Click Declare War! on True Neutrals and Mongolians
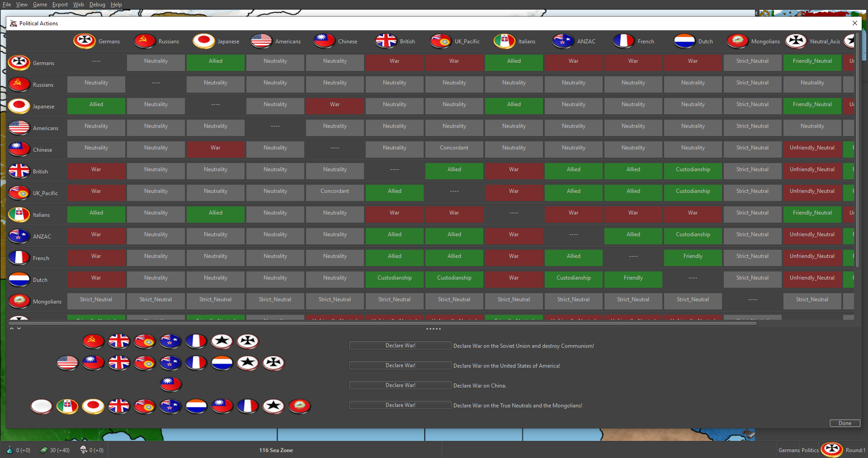The image size is (868, 458). click(x=400, y=405)
